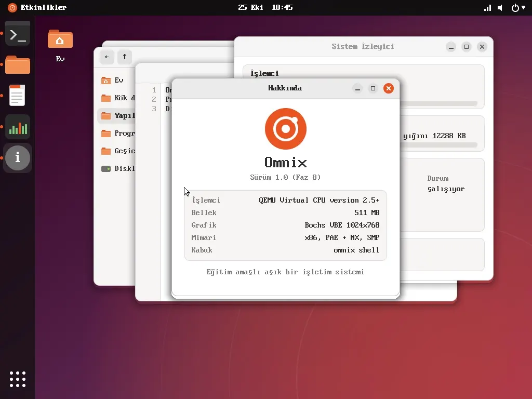Click the omnix shell value
532x399 pixels.
pyautogui.click(x=356, y=250)
